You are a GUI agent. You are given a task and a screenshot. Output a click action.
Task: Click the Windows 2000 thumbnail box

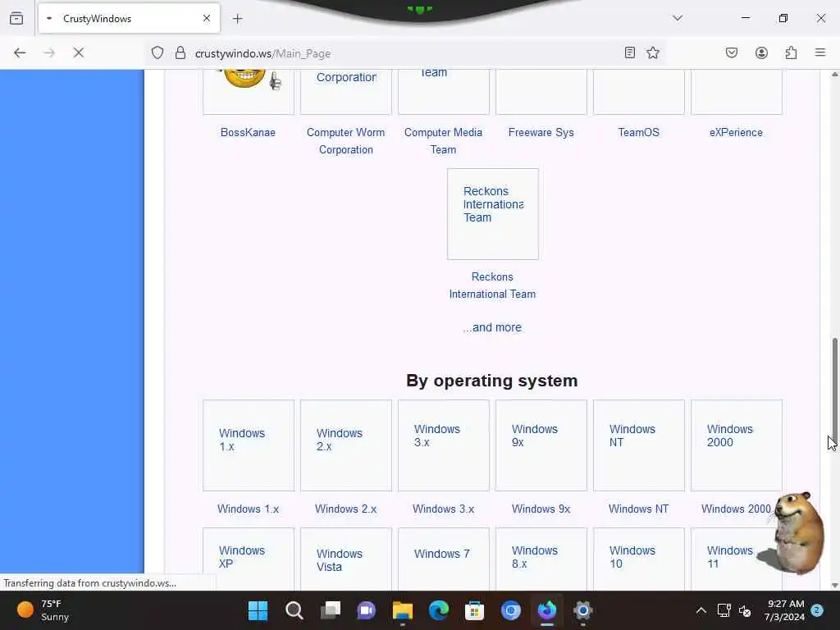tap(736, 445)
